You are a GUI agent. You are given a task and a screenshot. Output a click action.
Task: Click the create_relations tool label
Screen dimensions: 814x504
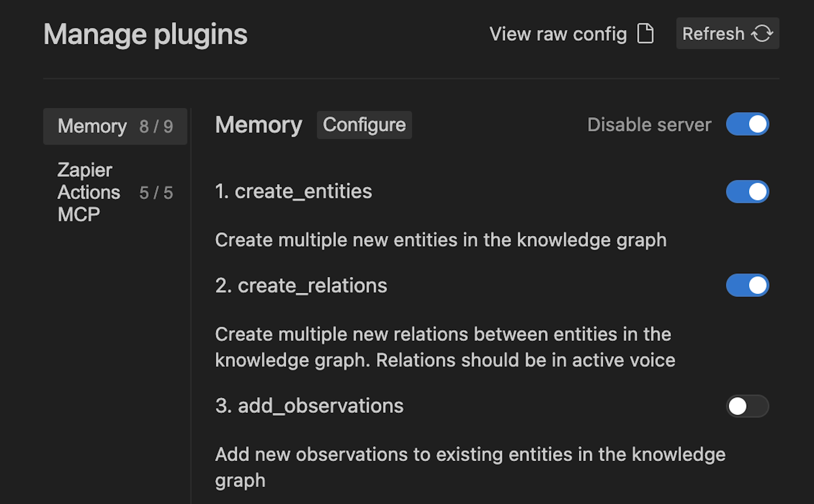(x=301, y=285)
